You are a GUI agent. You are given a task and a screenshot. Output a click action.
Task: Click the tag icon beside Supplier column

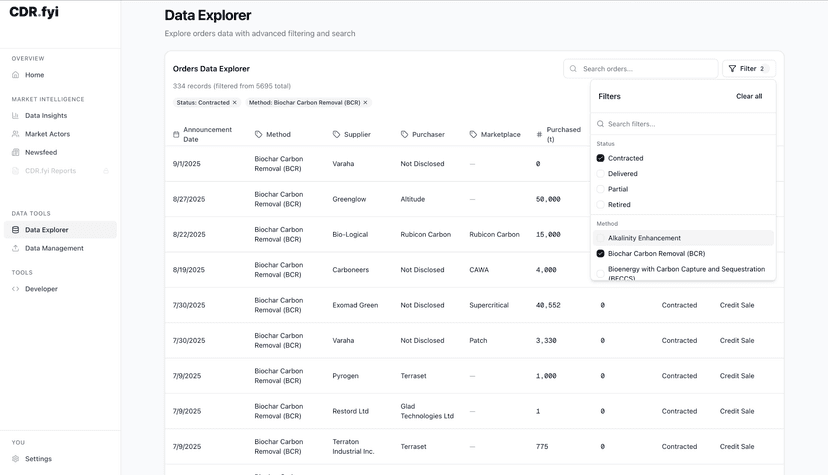[x=336, y=135]
